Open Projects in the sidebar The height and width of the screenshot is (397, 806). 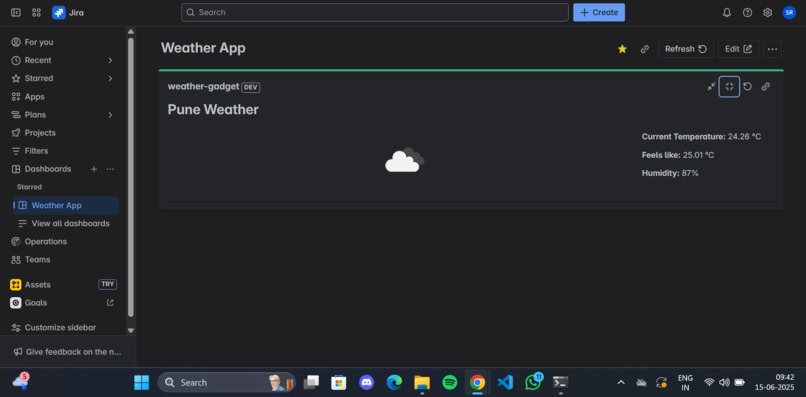coord(40,133)
